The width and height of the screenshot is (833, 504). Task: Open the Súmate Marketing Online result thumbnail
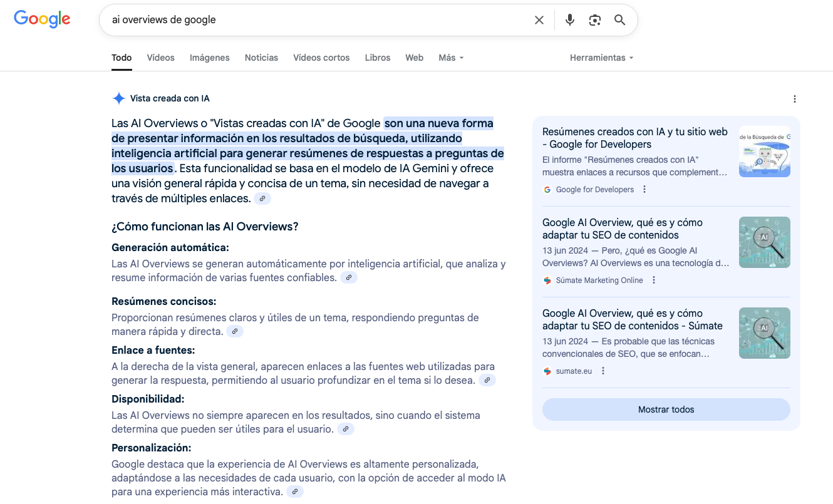click(x=765, y=242)
